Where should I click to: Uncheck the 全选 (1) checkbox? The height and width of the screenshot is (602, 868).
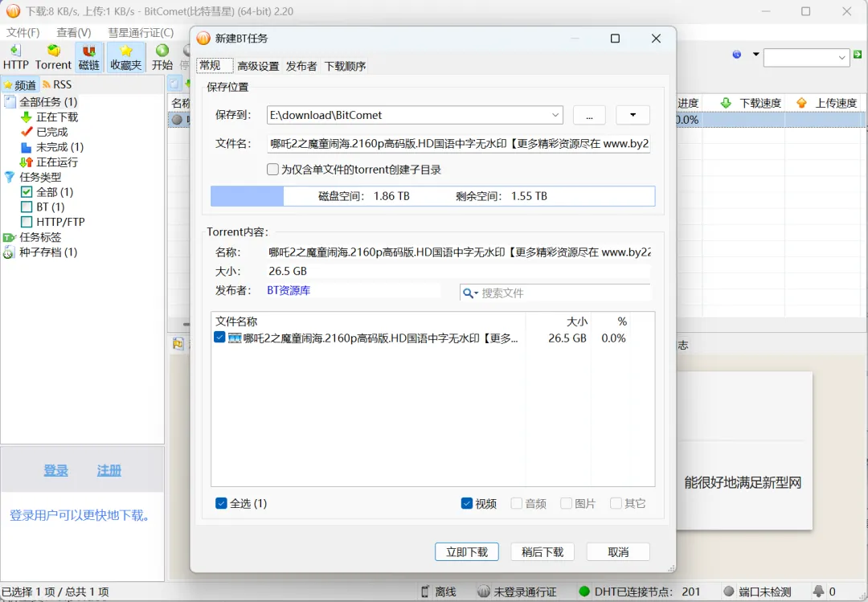click(221, 503)
